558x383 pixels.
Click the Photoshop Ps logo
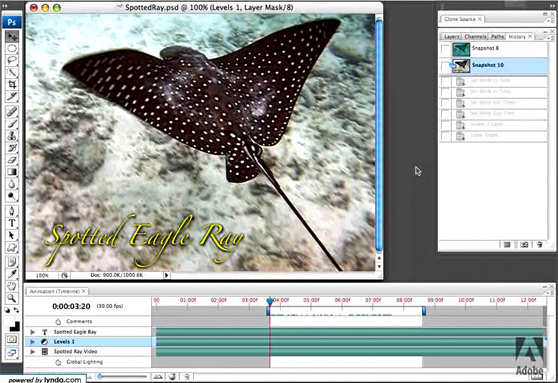click(12, 22)
